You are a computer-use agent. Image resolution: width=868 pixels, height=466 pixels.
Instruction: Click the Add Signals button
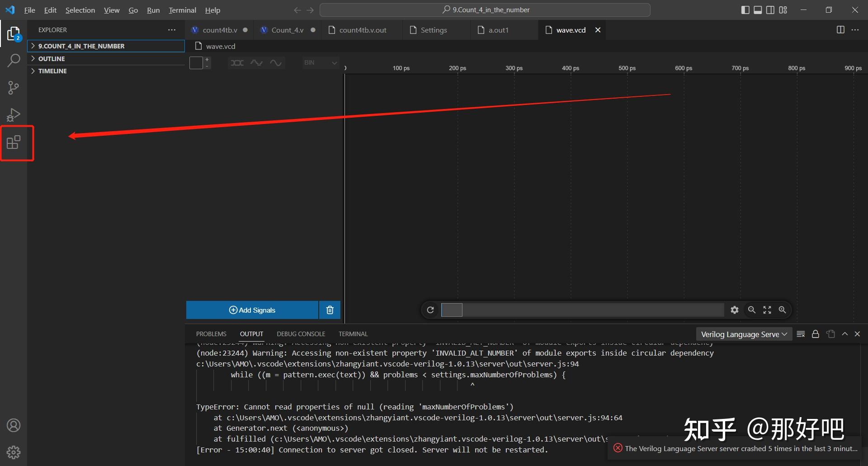click(252, 310)
